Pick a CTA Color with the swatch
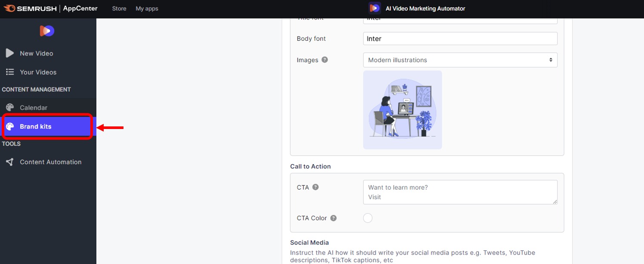The image size is (644, 264). tap(368, 218)
